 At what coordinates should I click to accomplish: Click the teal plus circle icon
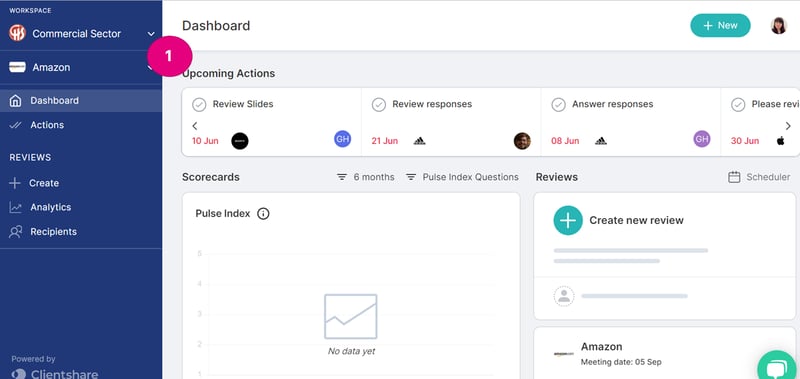click(x=568, y=220)
